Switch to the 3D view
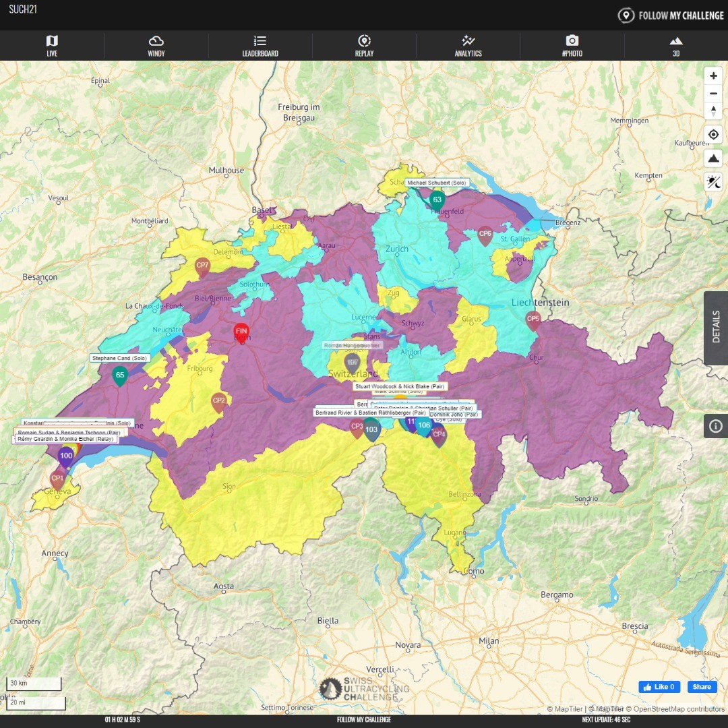728x728 pixels. (x=676, y=46)
